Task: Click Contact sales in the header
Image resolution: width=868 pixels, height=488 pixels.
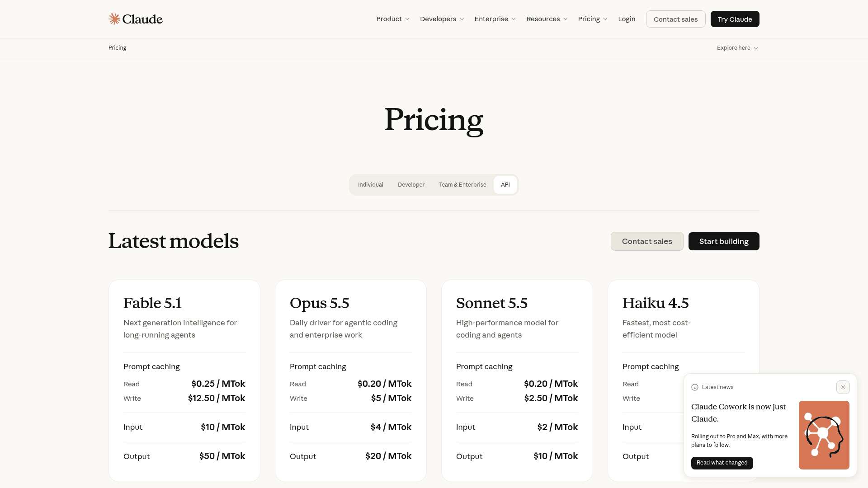Action: [675, 19]
